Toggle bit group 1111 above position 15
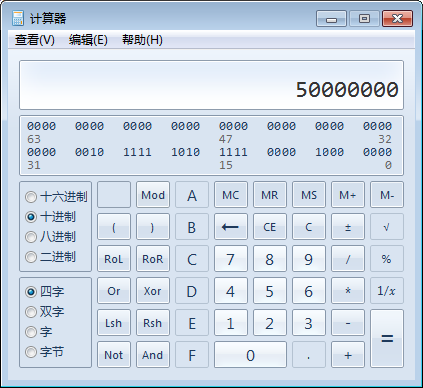Image resolution: width=423 pixels, height=388 pixels. (233, 152)
